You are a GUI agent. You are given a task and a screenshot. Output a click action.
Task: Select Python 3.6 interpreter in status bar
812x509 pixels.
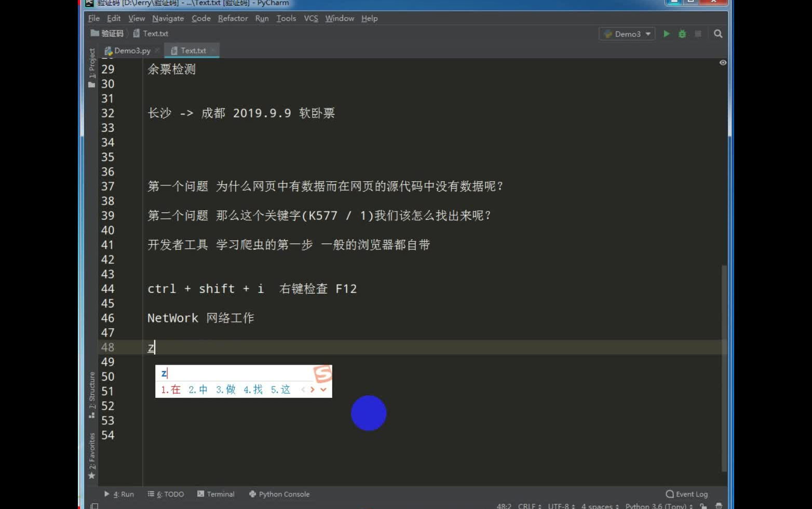[x=655, y=505]
